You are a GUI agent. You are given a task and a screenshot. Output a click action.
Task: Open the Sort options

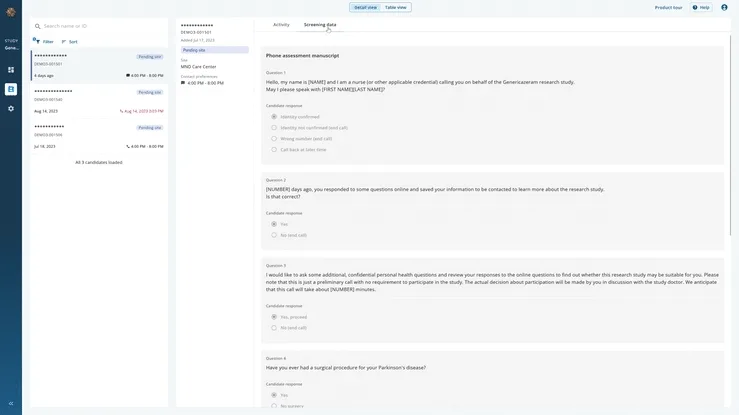click(69, 42)
